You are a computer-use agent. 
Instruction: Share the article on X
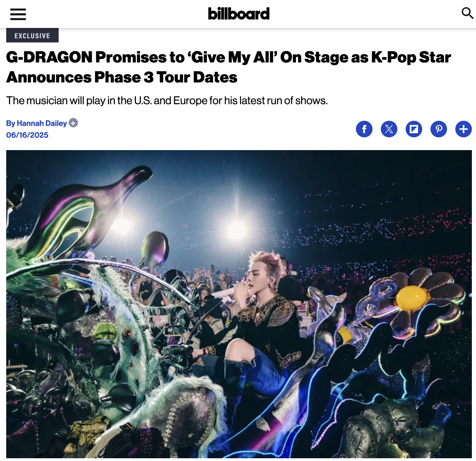(x=389, y=129)
